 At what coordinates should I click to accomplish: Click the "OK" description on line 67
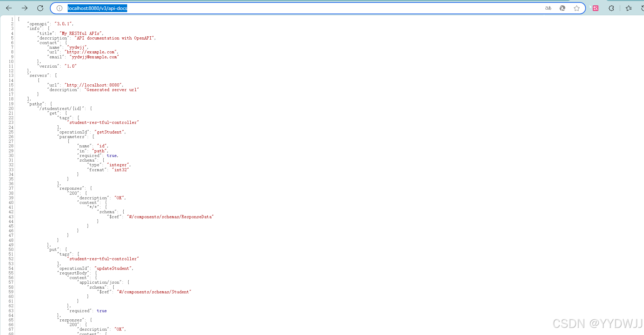[x=119, y=329]
